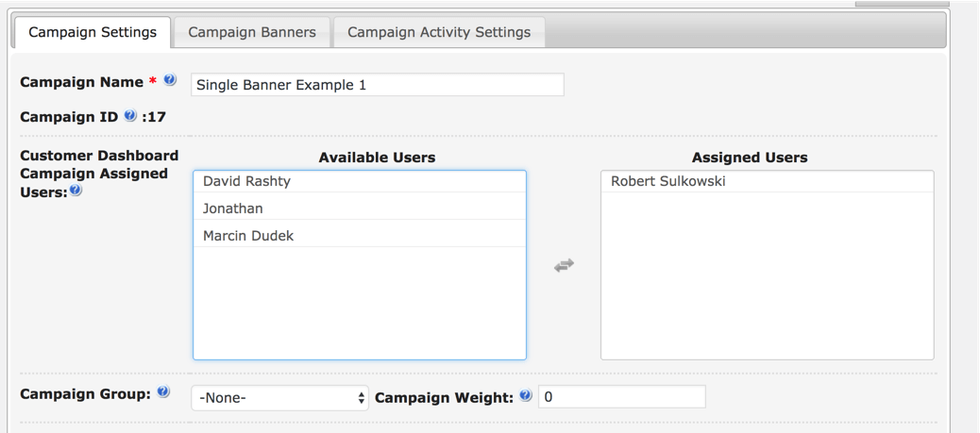This screenshot has height=433, width=980.
Task: Click the Campaign Name text field
Action: (x=378, y=85)
